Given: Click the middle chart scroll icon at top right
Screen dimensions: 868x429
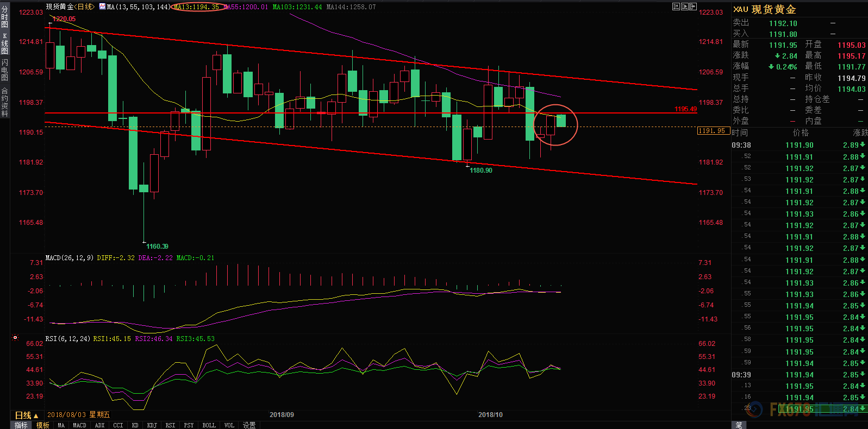Looking at the screenshot, I should (685, 7).
